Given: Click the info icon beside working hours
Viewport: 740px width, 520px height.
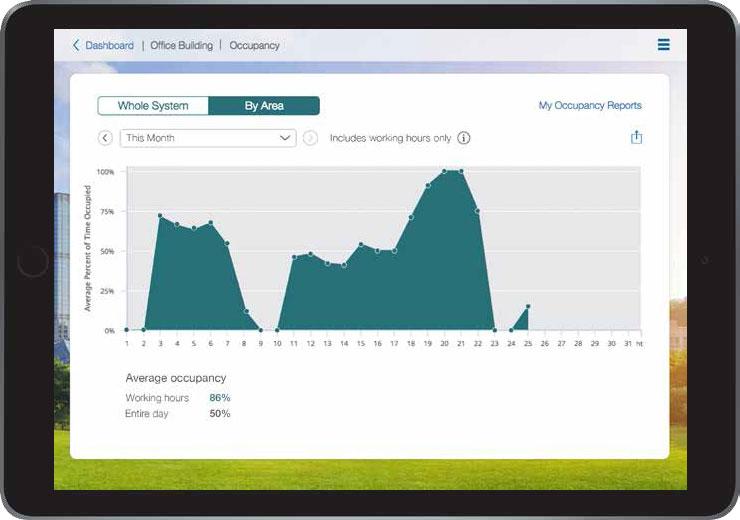Looking at the screenshot, I should pos(464,138).
